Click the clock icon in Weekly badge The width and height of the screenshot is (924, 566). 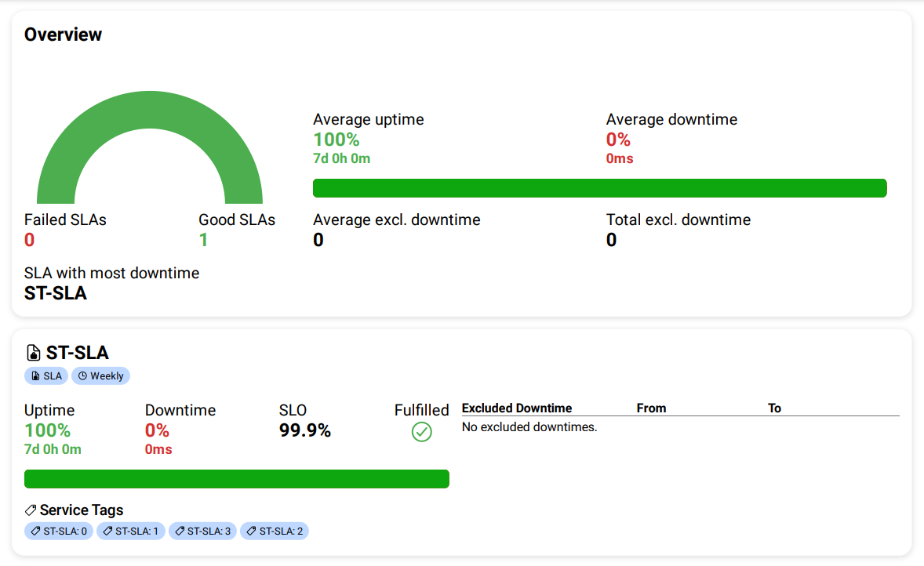(x=82, y=376)
